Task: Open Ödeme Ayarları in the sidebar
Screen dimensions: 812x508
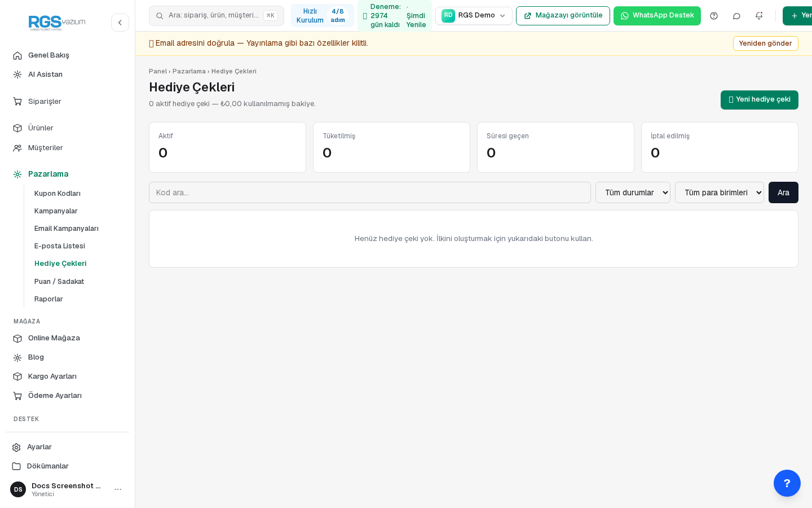Action: pos(68,396)
